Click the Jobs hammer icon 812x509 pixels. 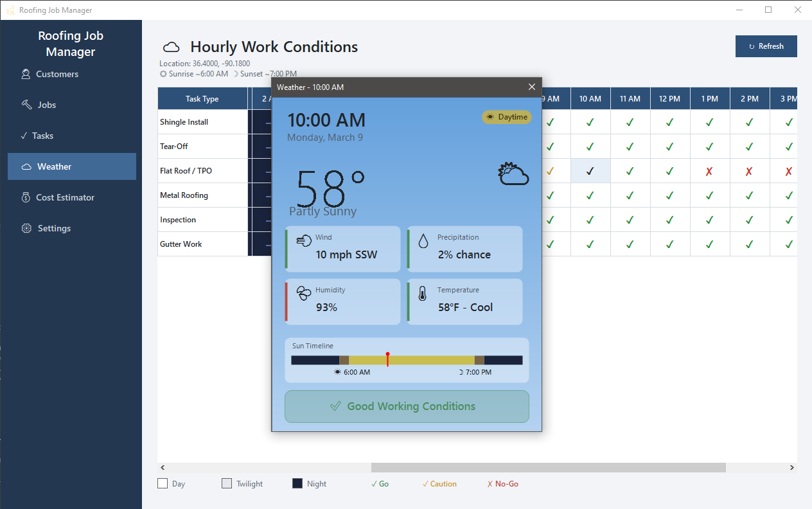[x=26, y=104]
